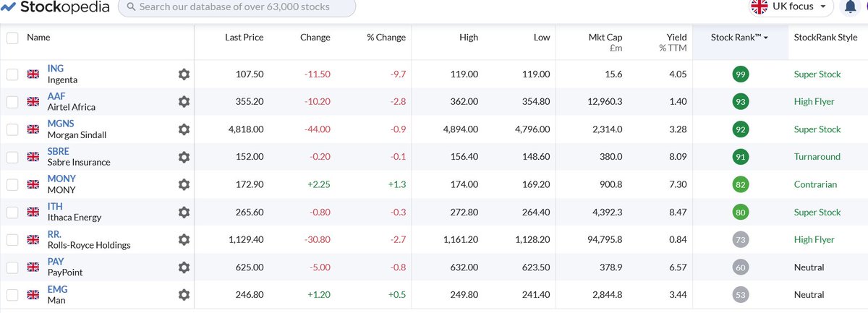Sort by High column header
The width and height of the screenshot is (868, 313).
click(x=469, y=38)
